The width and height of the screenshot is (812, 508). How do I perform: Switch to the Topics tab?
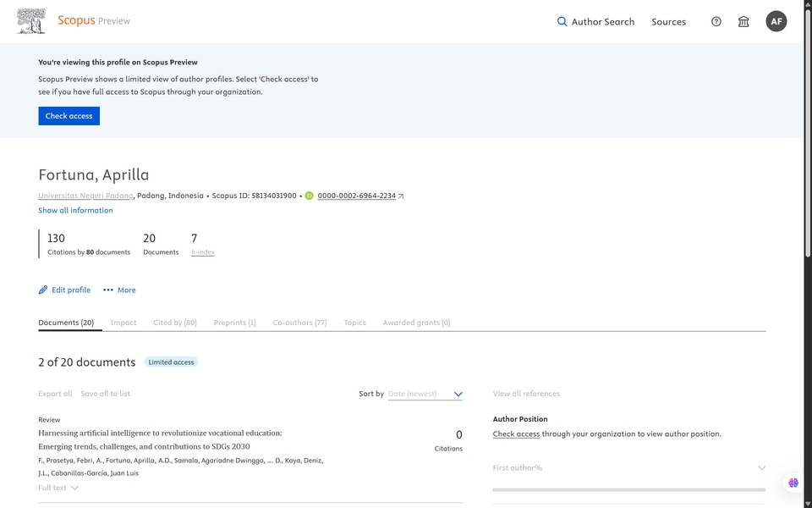[354, 323]
